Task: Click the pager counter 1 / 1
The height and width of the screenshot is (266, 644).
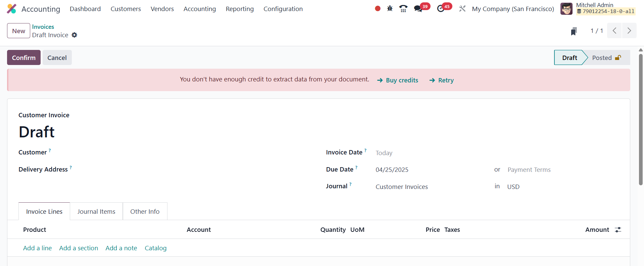Action: pyautogui.click(x=597, y=31)
